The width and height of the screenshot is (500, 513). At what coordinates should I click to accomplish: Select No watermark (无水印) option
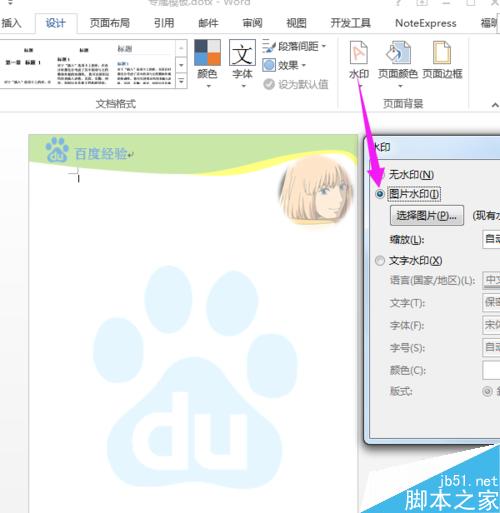coord(411,174)
